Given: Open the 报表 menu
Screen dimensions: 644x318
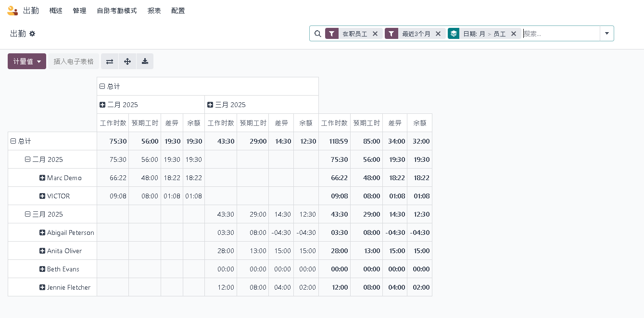Looking at the screenshot, I should [x=154, y=11].
